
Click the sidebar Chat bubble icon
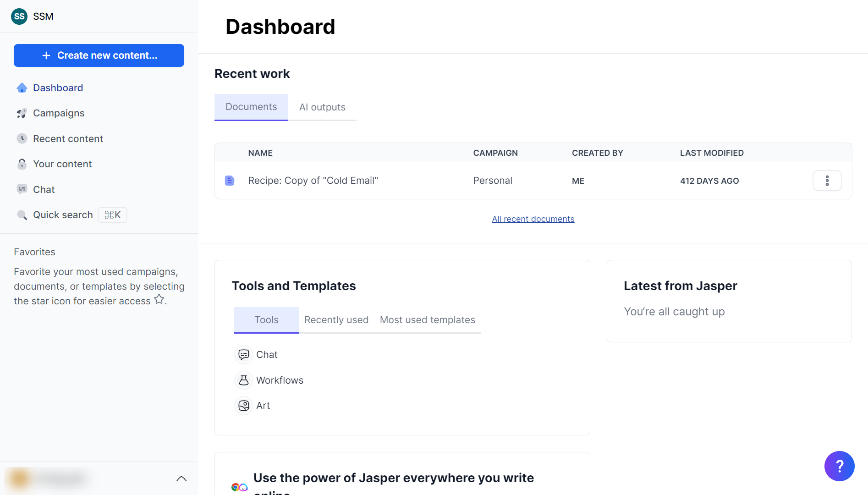(22, 189)
